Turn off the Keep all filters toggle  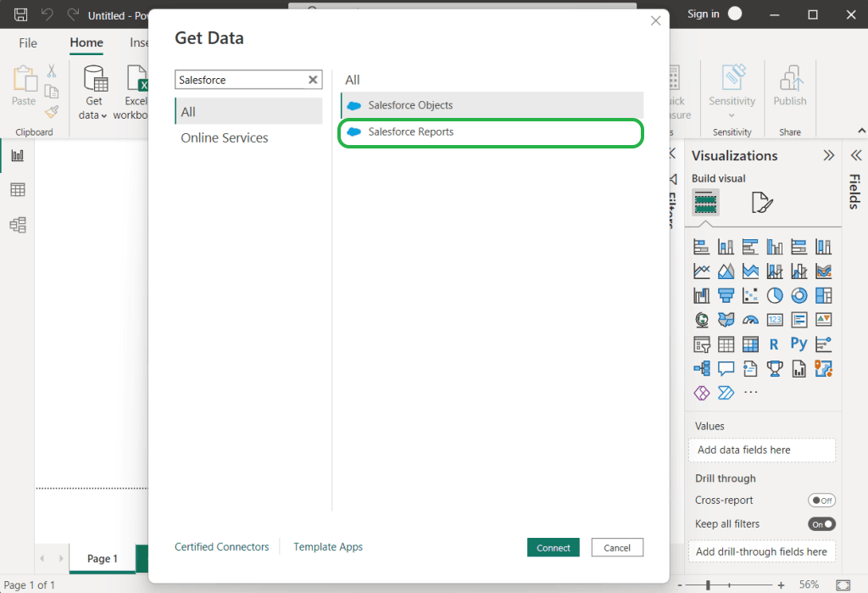(821, 523)
